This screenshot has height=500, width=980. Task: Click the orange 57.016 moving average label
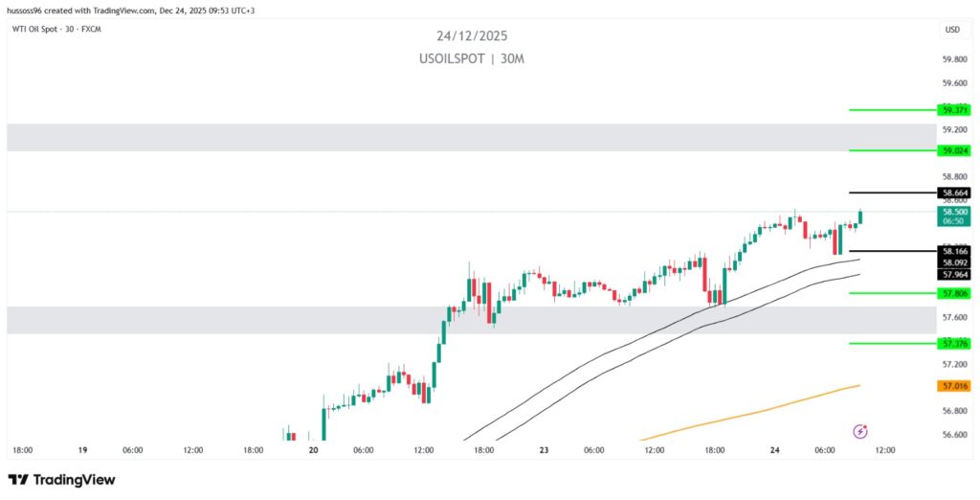tap(955, 386)
